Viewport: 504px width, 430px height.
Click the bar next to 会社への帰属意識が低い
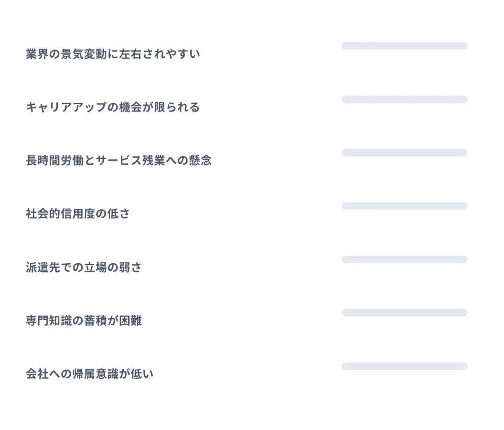(404, 366)
